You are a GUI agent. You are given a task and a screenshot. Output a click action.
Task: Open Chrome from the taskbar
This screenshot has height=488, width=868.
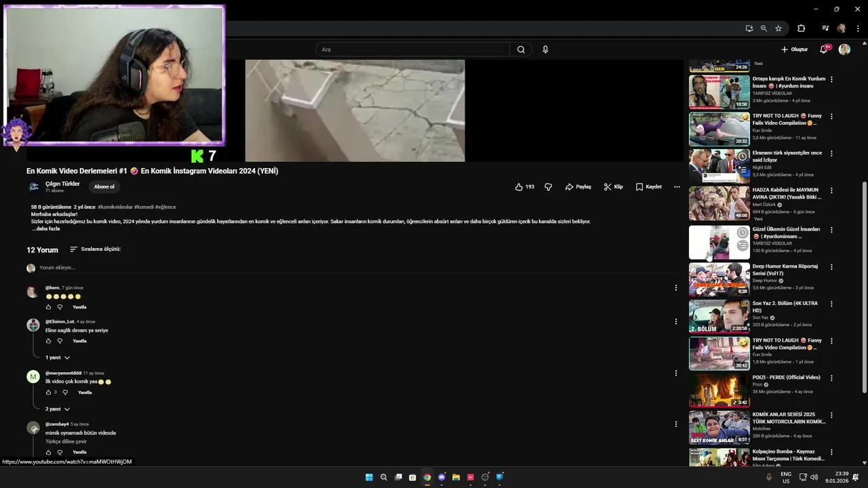pos(427,477)
